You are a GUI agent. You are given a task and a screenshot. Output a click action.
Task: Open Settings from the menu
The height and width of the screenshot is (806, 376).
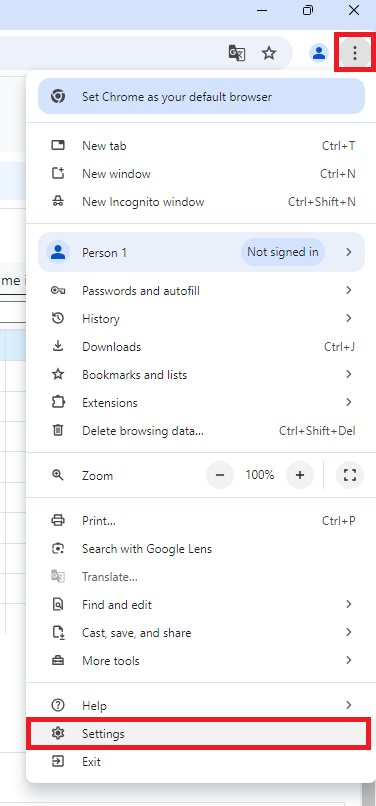(x=201, y=734)
